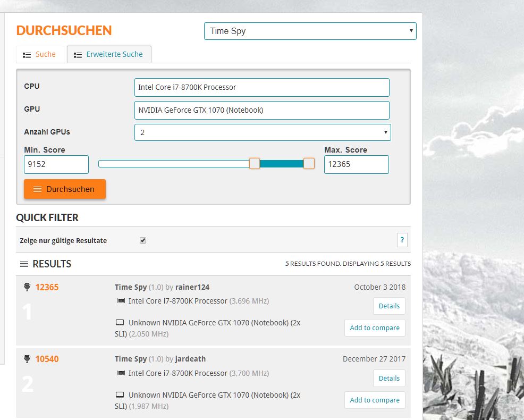This screenshot has width=524, height=420.
Task: Click GPU icon in jardeath result
Action: [x=120, y=395]
